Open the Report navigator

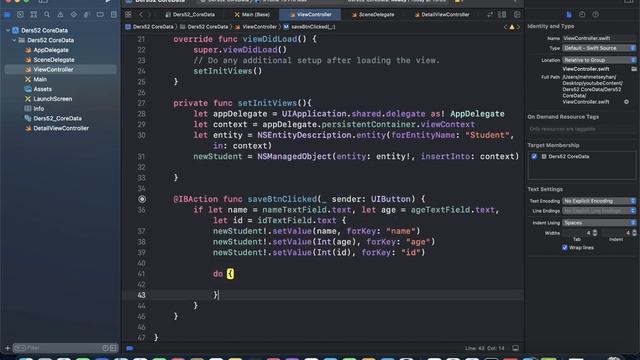113,15
